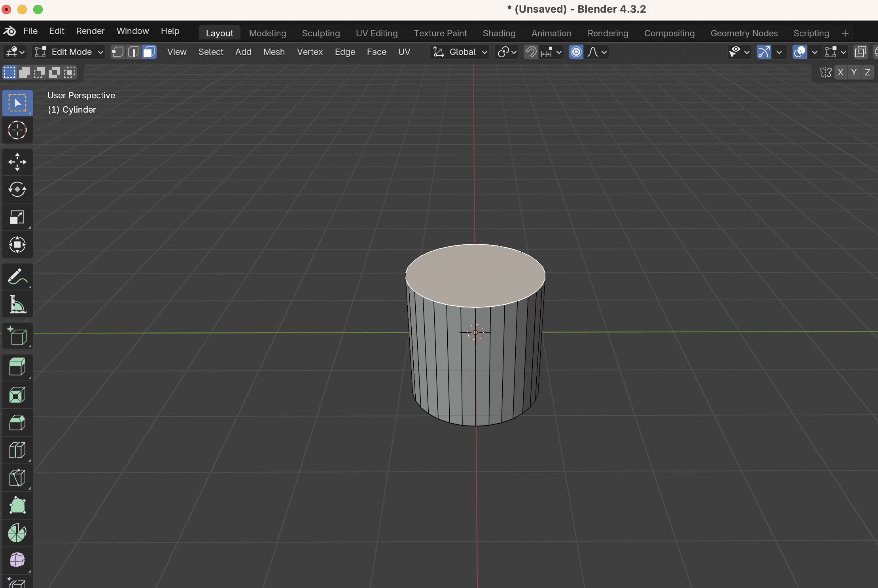Viewport: 878px width, 588px height.
Task: Toggle proportional editing
Action: (x=576, y=52)
